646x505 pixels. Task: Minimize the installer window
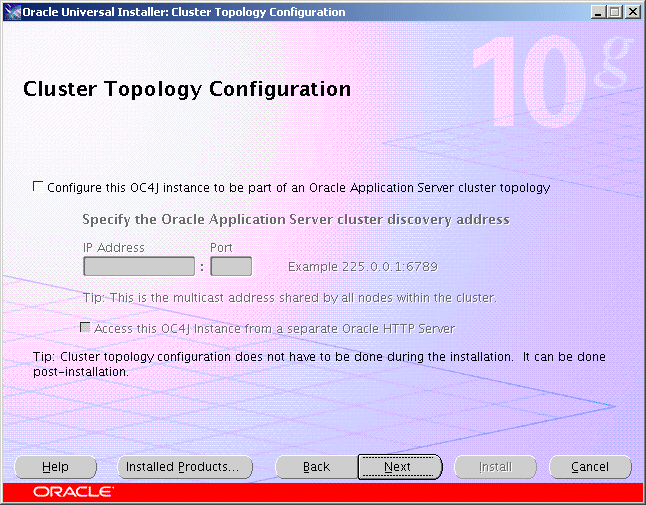pos(598,12)
